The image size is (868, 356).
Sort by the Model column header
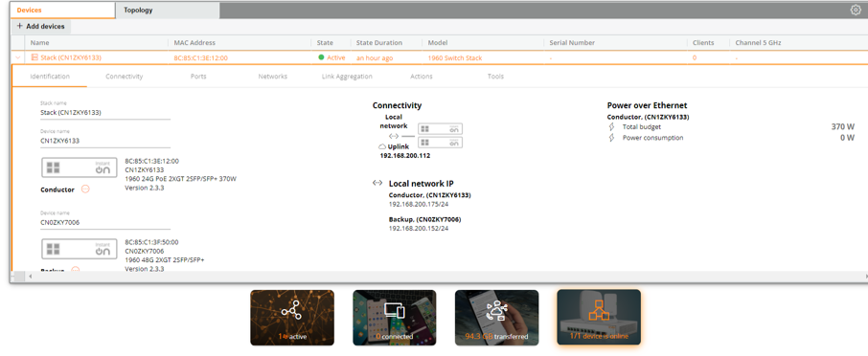[437, 42]
